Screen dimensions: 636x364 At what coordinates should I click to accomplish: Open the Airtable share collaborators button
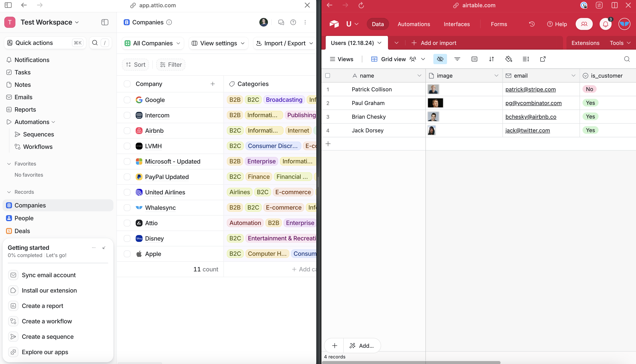click(584, 24)
